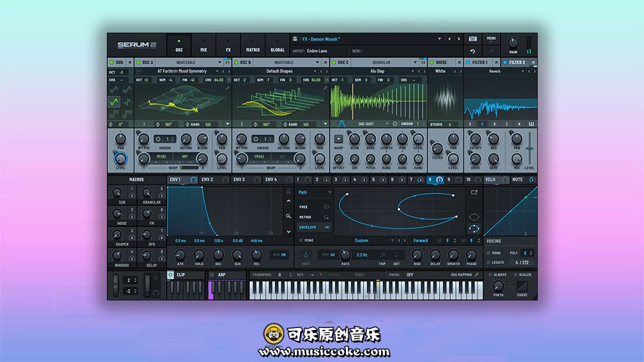
Task: Toggle OSC A enable light
Action: coord(138,62)
